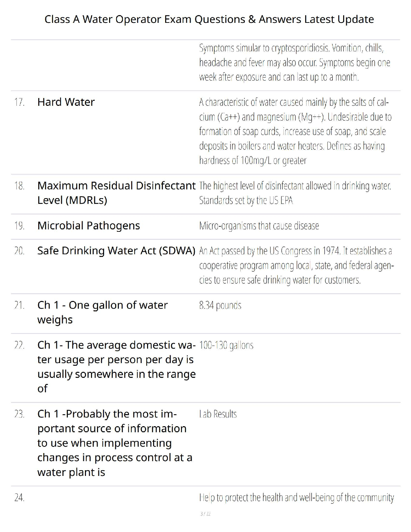Screen dimensions: 411x532
Task: Click row number 17
Action: coord(19,102)
